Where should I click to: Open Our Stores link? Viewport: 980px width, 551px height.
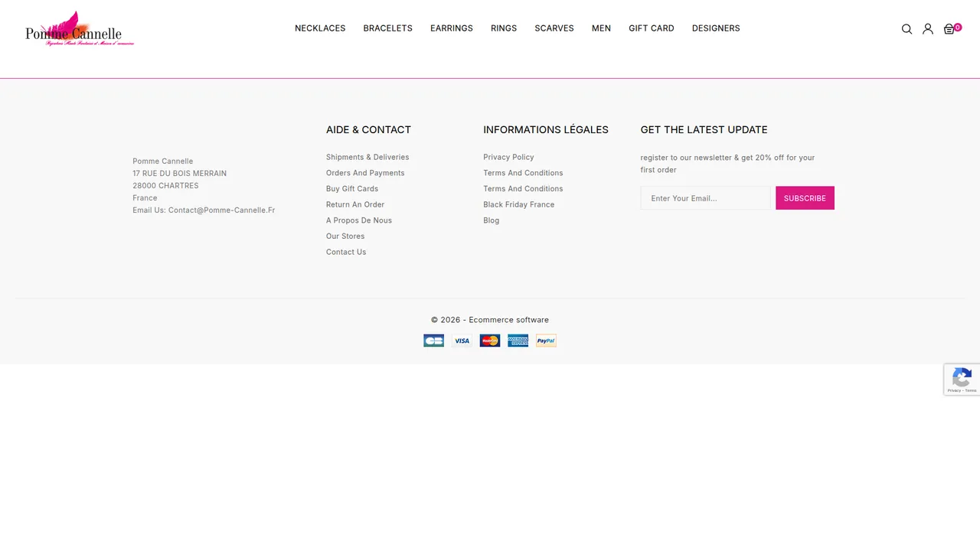(x=345, y=236)
